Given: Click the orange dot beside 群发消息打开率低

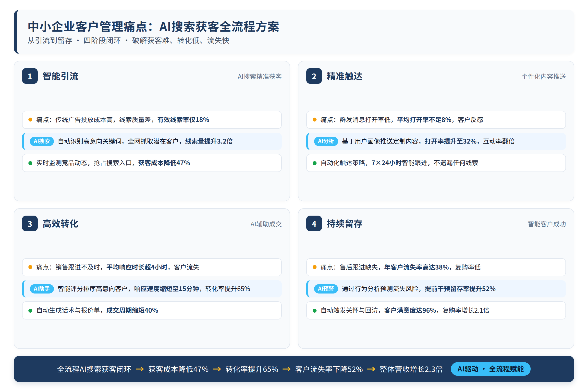Looking at the screenshot, I should 315,120.
